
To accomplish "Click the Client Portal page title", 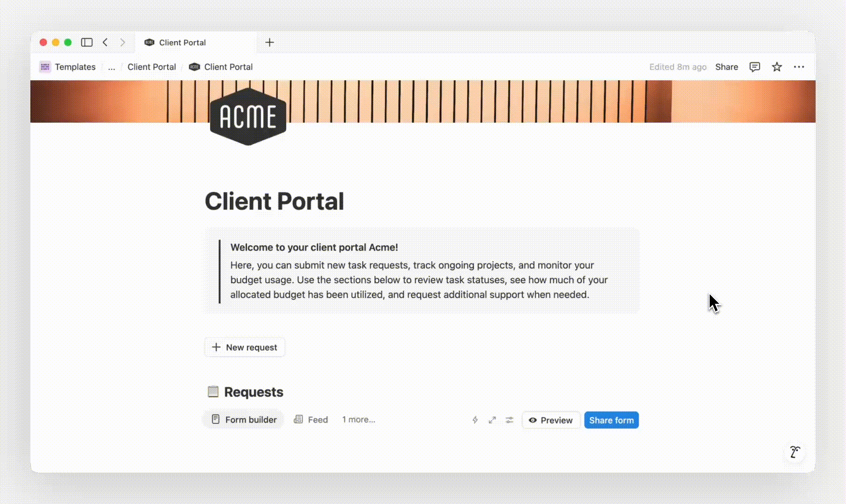I will (275, 201).
